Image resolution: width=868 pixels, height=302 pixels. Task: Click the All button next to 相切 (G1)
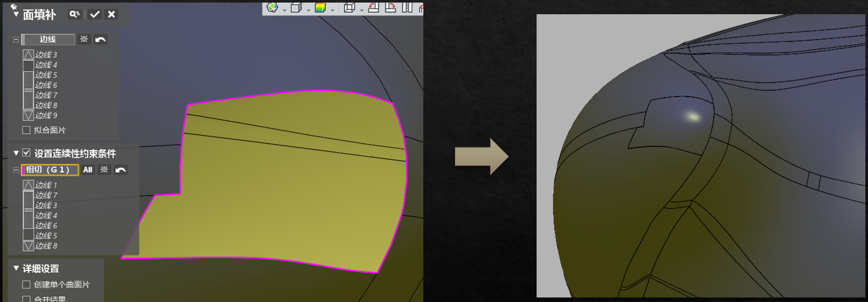coord(88,170)
